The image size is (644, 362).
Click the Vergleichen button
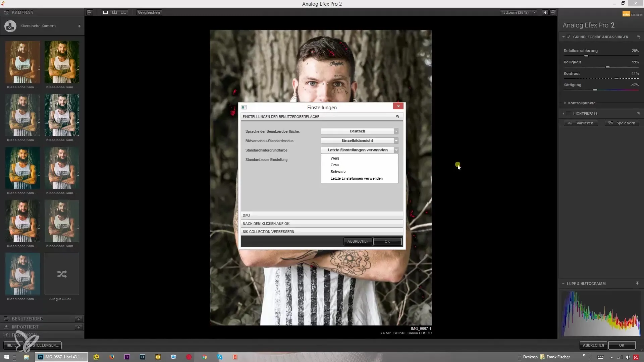click(149, 12)
